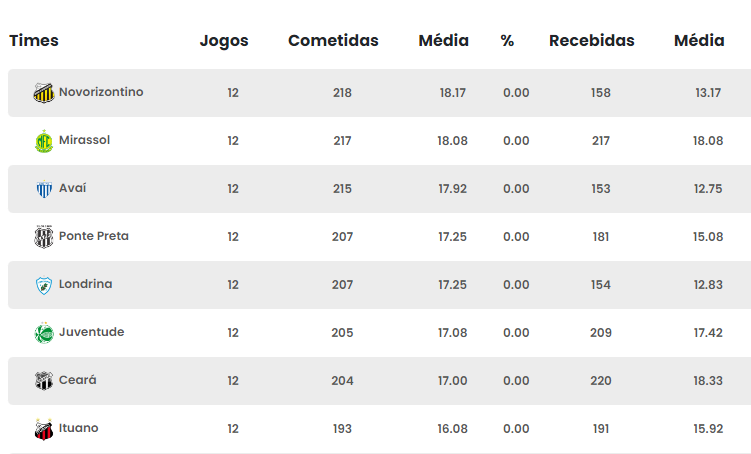The height and width of the screenshot is (454, 751).
Task: Click the Mirassol team crest icon
Action: pyautogui.click(x=44, y=141)
